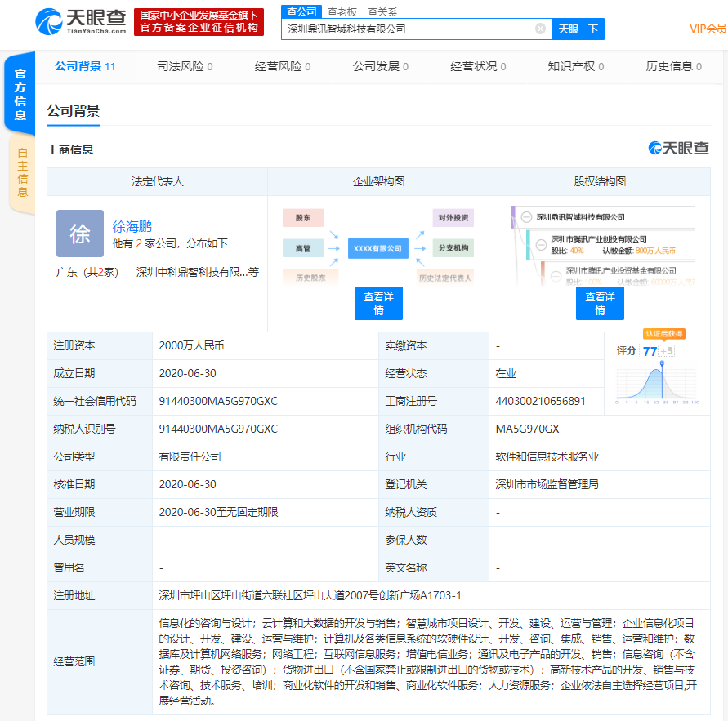728x721 pixels.
Task: Collapse 深圳市腾讯产业创投有限公司 equity node
Action: pyautogui.click(x=541, y=244)
